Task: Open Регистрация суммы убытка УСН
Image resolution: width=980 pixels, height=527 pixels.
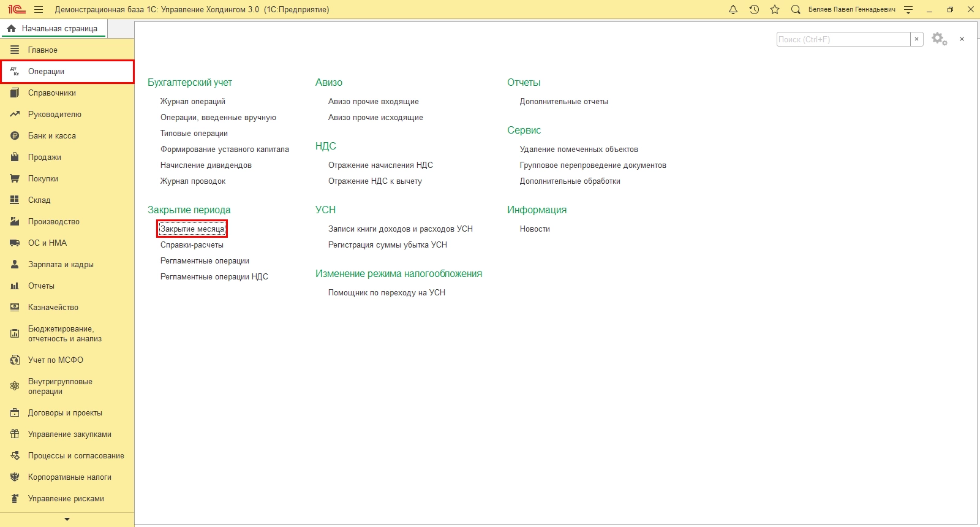Action: (388, 245)
